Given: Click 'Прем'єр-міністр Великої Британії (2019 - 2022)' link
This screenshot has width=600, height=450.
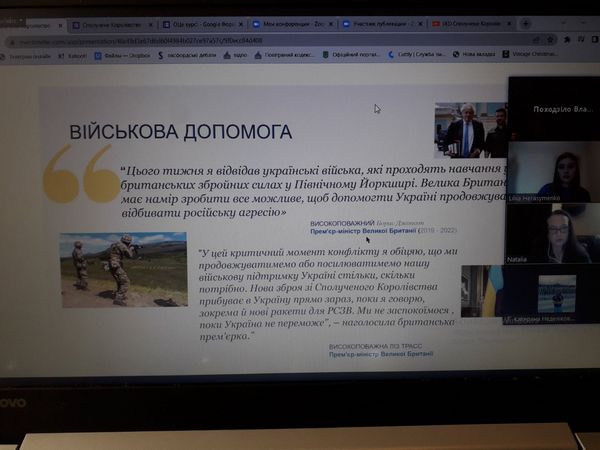Looking at the screenshot, I should pos(383,231).
